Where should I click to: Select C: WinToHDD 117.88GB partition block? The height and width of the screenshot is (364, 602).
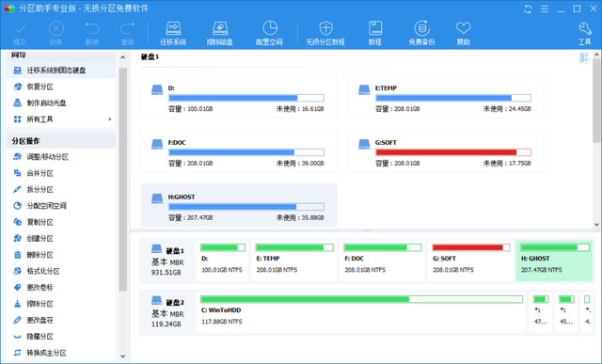[361, 312]
